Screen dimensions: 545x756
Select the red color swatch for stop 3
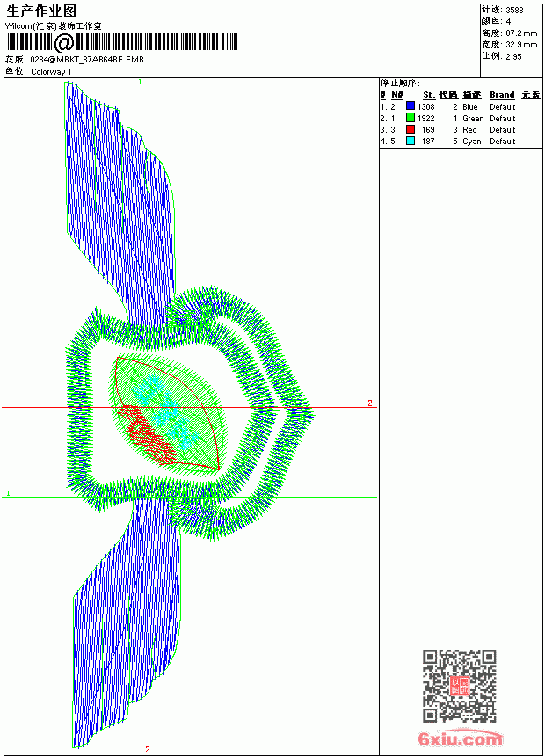[x=411, y=130]
